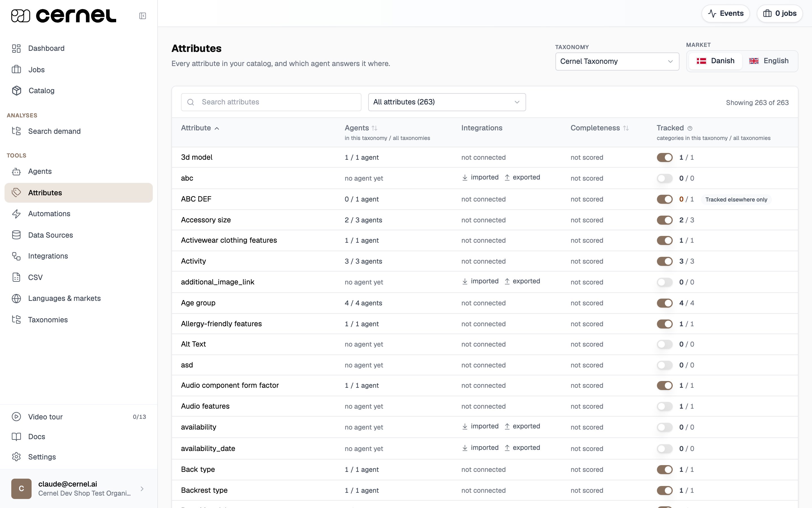Click the Automations lightning bolt icon
The height and width of the screenshot is (508, 812).
coord(16,214)
